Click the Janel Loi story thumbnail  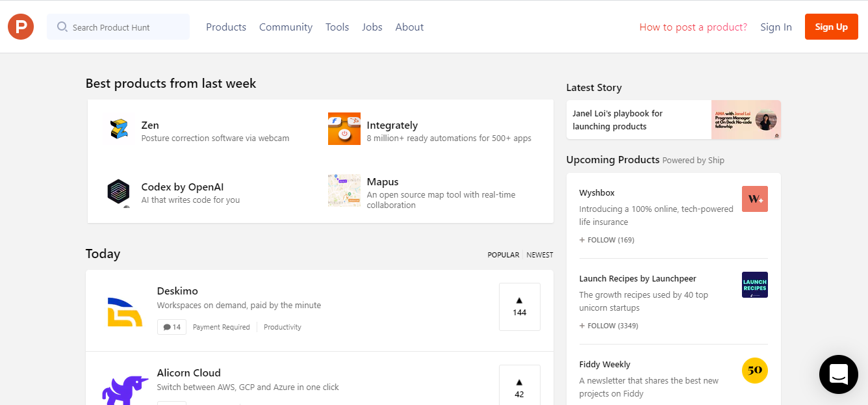746,120
